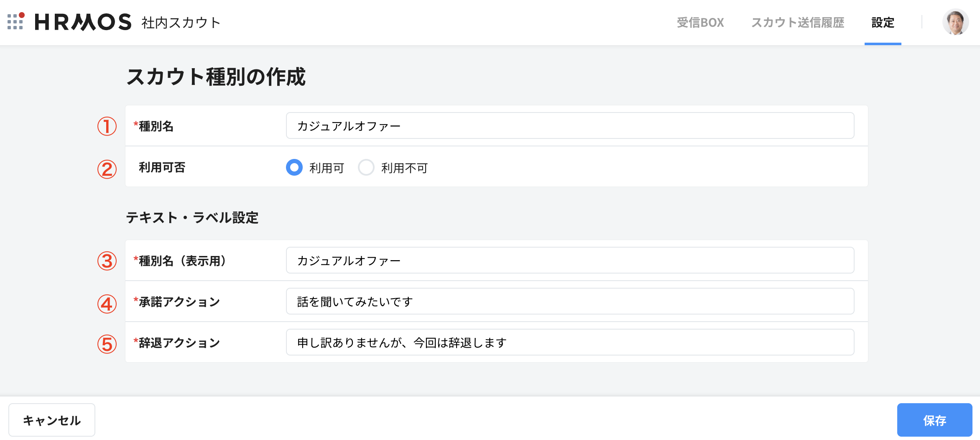The width and height of the screenshot is (980, 440).
Task: Click into the 種別名（表示用） input
Action: [x=570, y=260]
